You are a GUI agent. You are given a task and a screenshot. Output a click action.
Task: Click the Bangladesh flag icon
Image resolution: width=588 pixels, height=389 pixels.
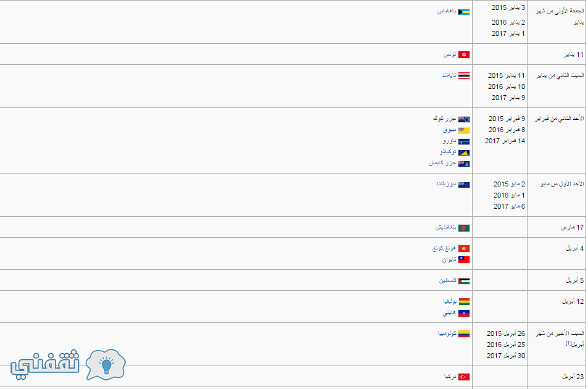464,228
